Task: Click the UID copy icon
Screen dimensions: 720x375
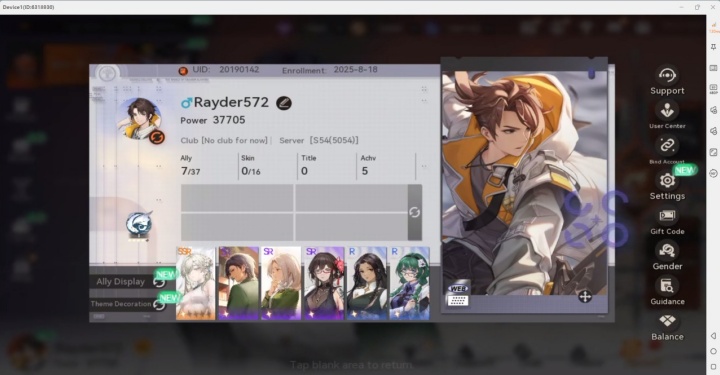Action: click(183, 71)
